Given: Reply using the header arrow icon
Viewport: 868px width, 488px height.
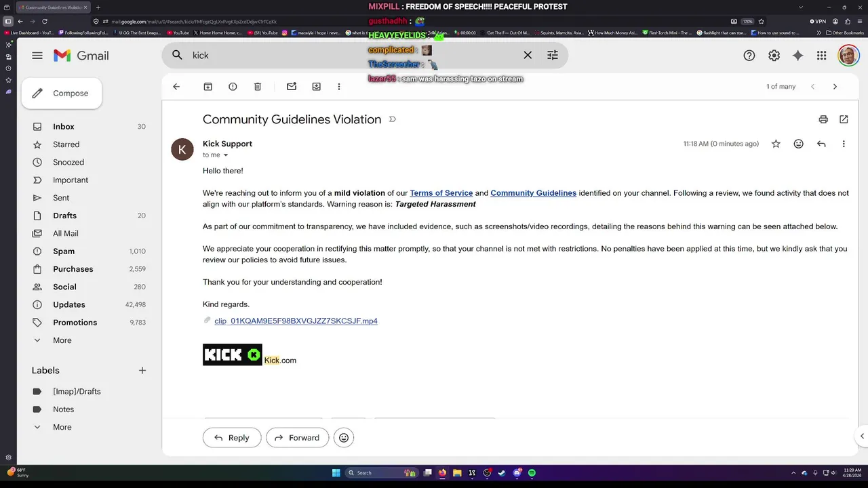Looking at the screenshot, I should click(x=821, y=144).
